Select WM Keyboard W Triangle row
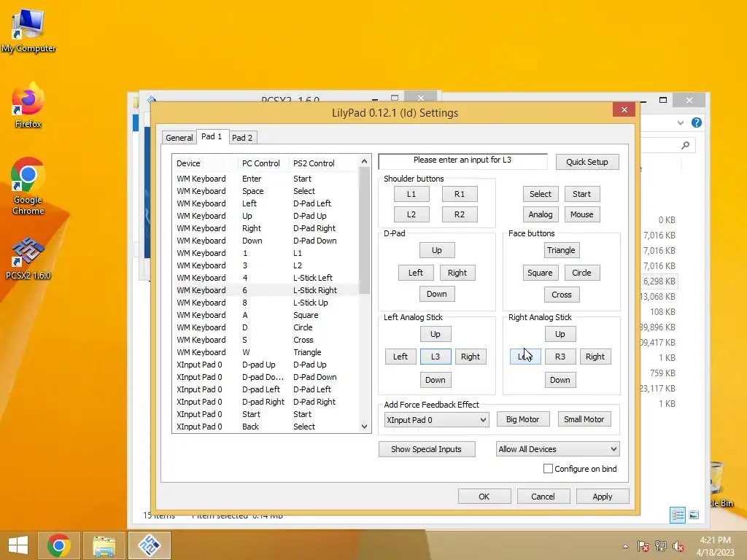Viewport: 747px width, 560px height. [266, 352]
